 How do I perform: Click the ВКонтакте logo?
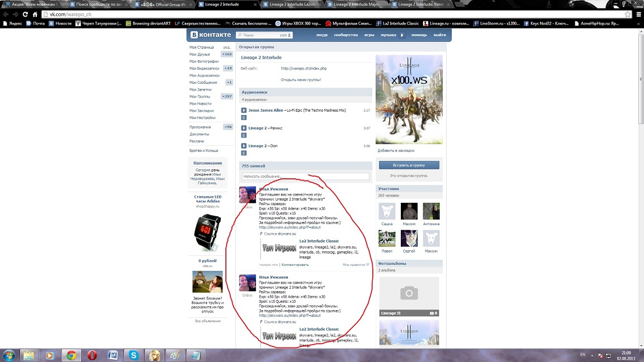211,35
